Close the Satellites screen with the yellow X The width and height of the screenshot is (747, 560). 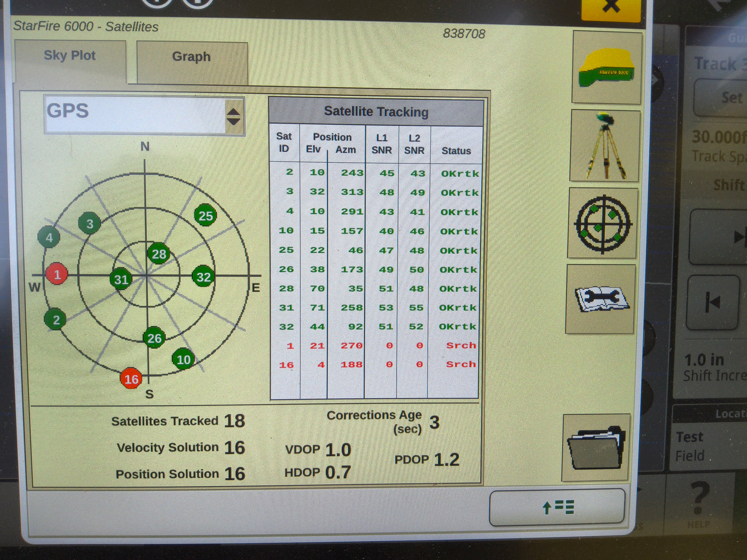coord(611,7)
